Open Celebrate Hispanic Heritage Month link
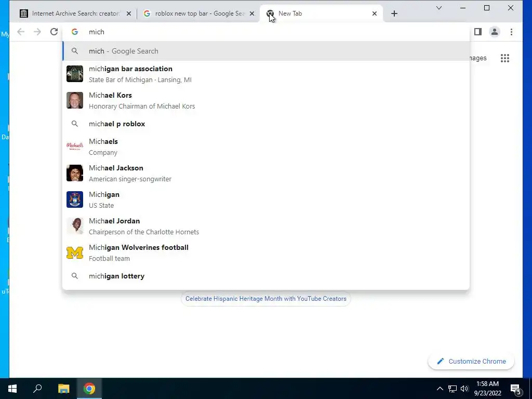Screen dimensions: 532x399 click(x=265, y=299)
